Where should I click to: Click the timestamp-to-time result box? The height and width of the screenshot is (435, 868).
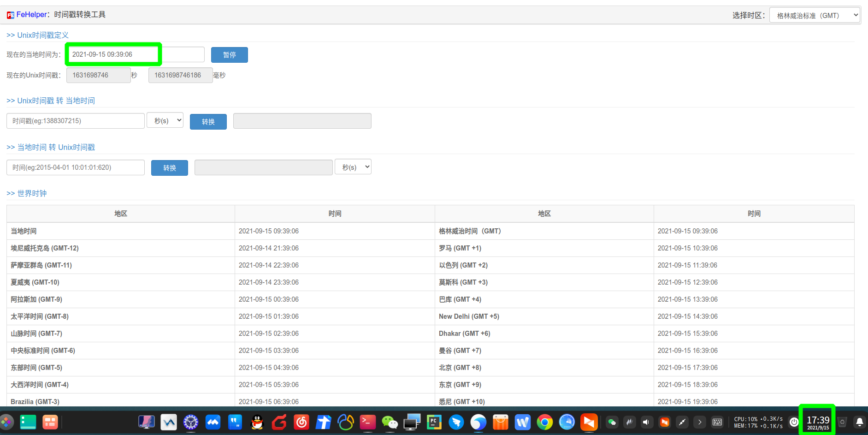[x=302, y=121]
